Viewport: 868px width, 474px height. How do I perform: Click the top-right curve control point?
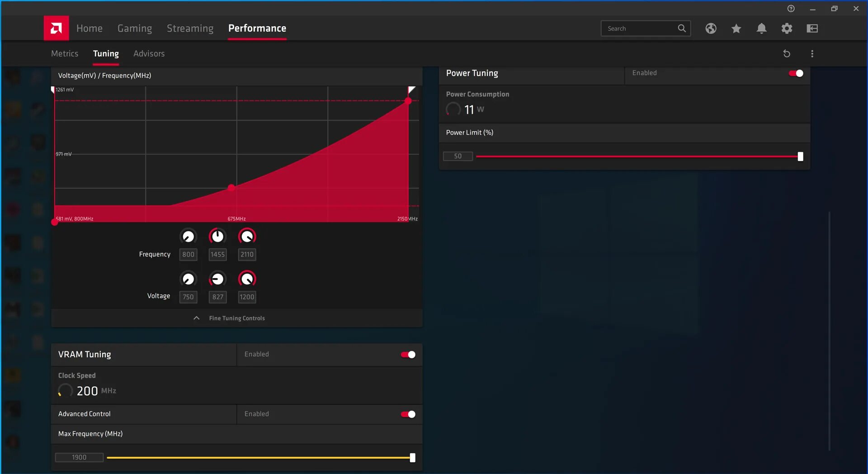pos(408,101)
